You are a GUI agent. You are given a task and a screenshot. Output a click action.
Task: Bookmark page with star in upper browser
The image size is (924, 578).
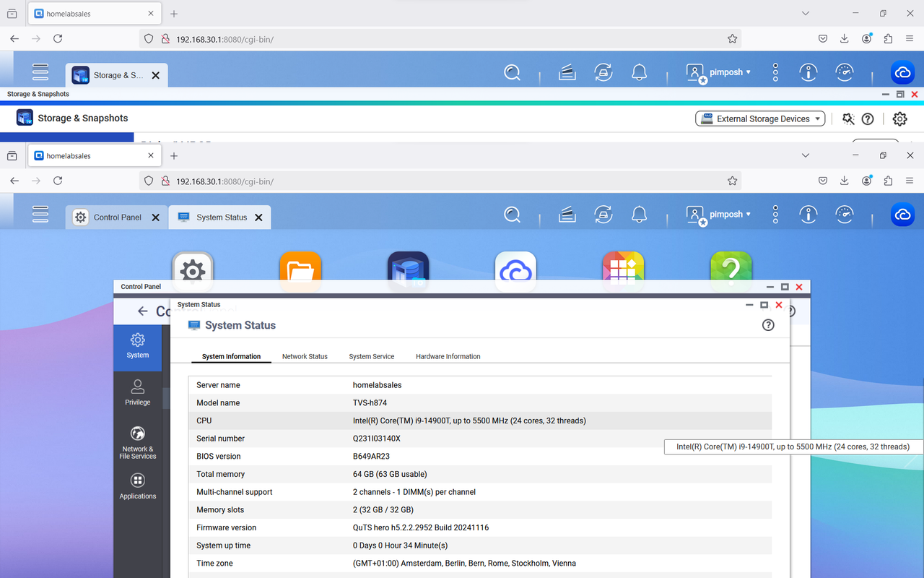point(732,39)
